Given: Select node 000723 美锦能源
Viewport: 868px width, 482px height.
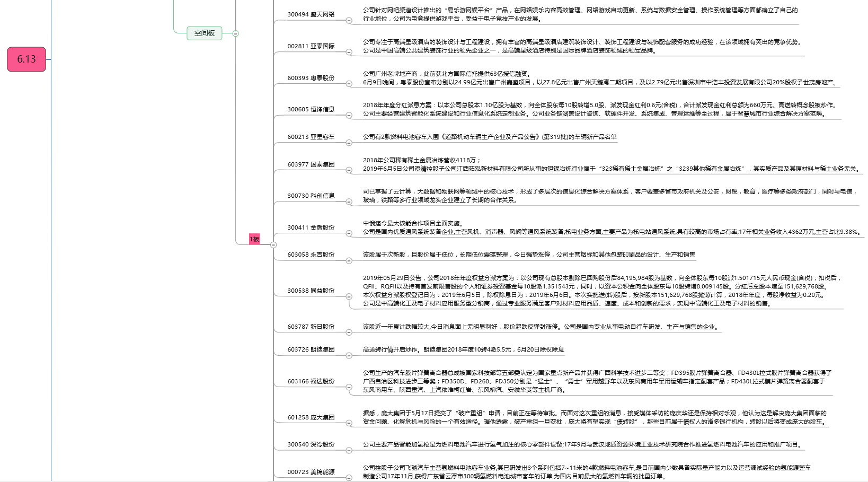Looking at the screenshot, I should click(x=311, y=472).
